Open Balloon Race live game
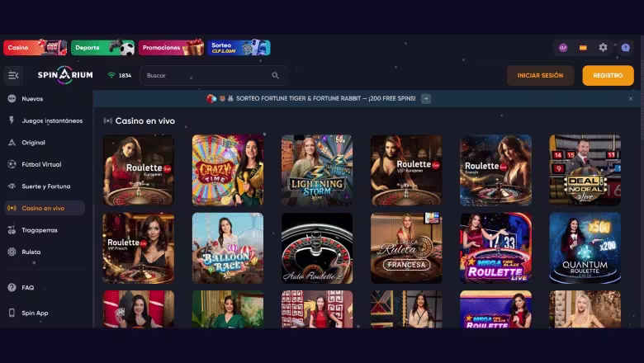 (228, 248)
